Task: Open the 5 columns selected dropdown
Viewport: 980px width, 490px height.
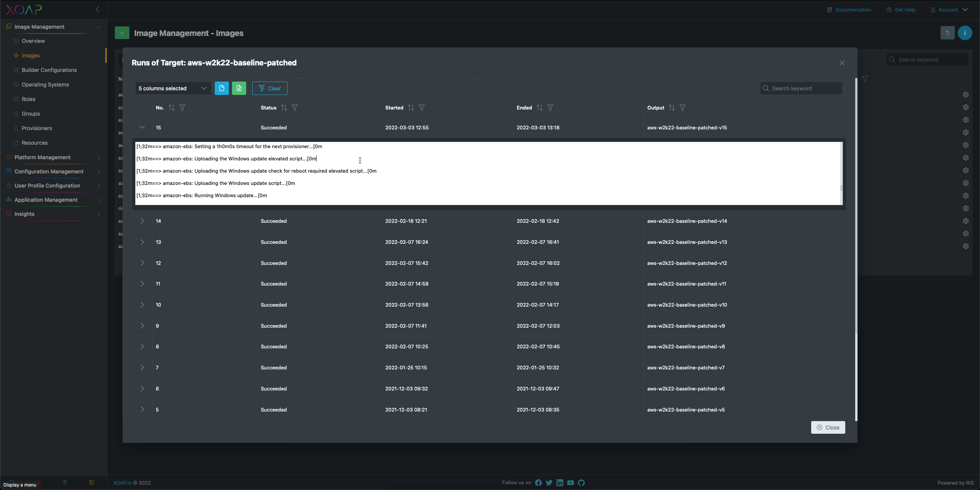Action: click(173, 88)
